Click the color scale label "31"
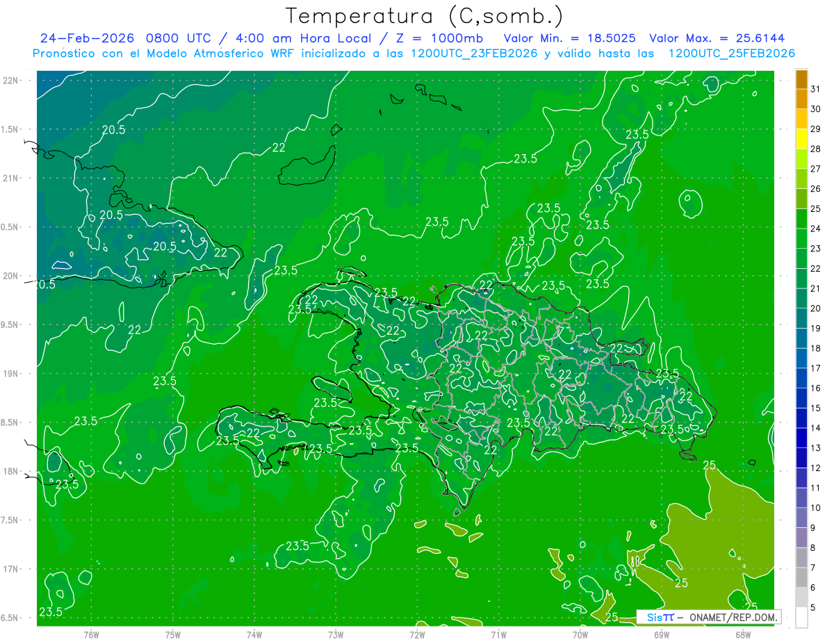 815,89
